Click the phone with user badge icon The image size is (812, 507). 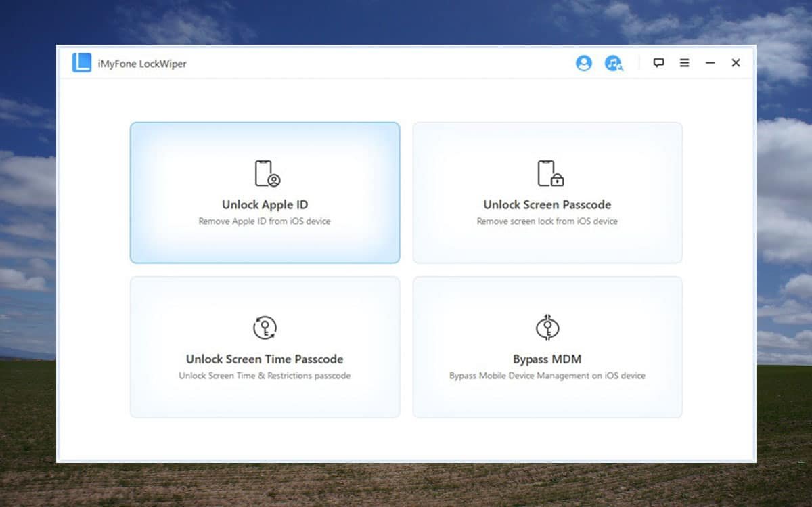pos(267,173)
